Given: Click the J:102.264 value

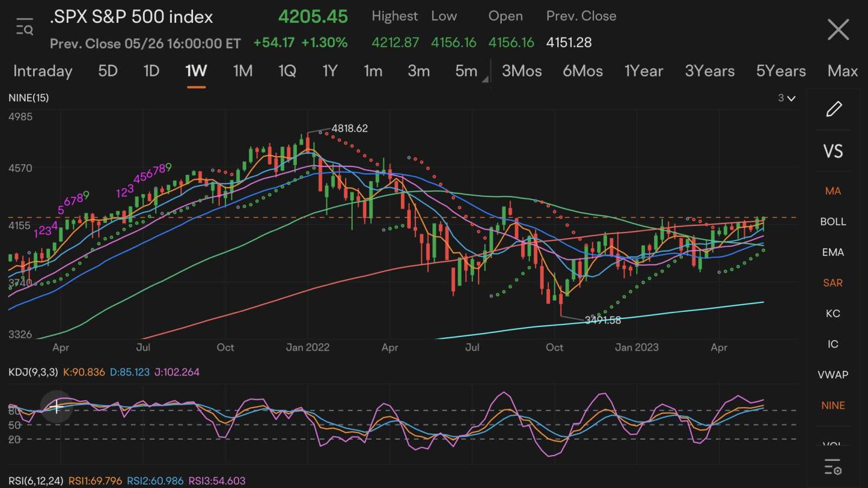Looking at the screenshot, I should pyautogui.click(x=177, y=372).
